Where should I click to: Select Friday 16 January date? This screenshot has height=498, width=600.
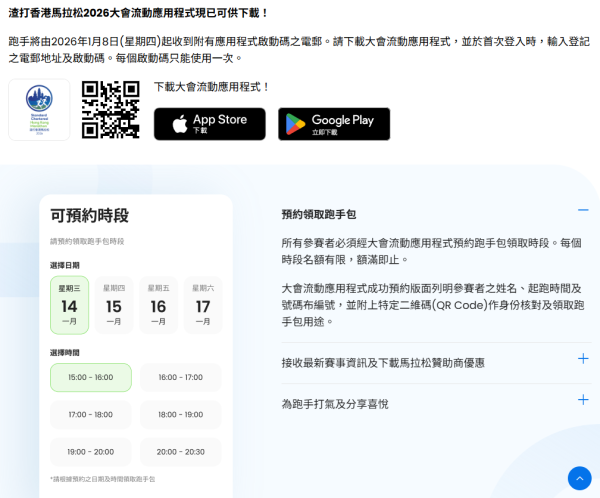click(158, 305)
